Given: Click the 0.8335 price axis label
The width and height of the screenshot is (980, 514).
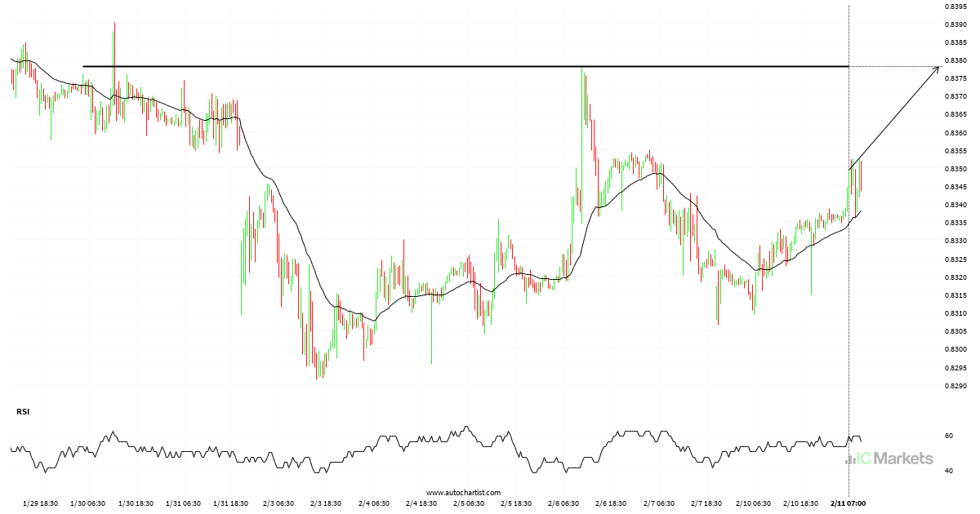Looking at the screenshot, I should click(x=955, y=223).
